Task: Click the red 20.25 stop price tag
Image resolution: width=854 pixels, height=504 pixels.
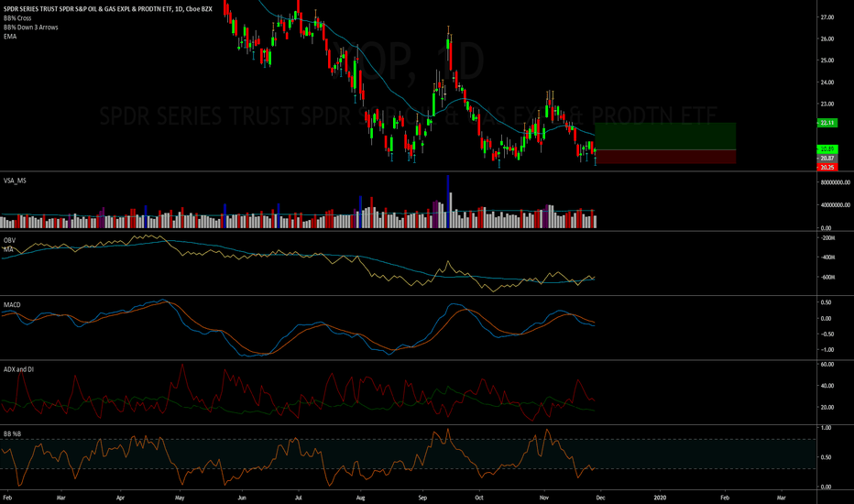Action: pos(827,168)
